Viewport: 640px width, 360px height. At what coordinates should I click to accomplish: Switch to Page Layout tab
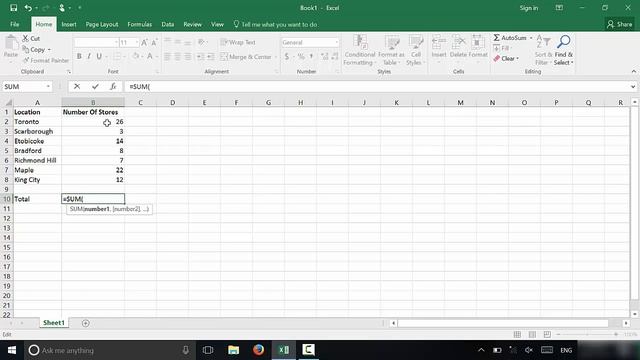click(102, 24)
